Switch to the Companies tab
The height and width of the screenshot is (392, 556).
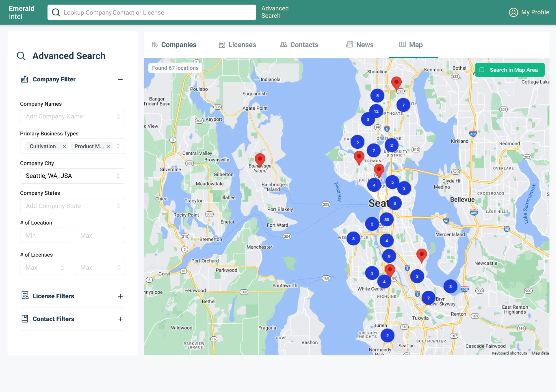[x=174, y=45]
